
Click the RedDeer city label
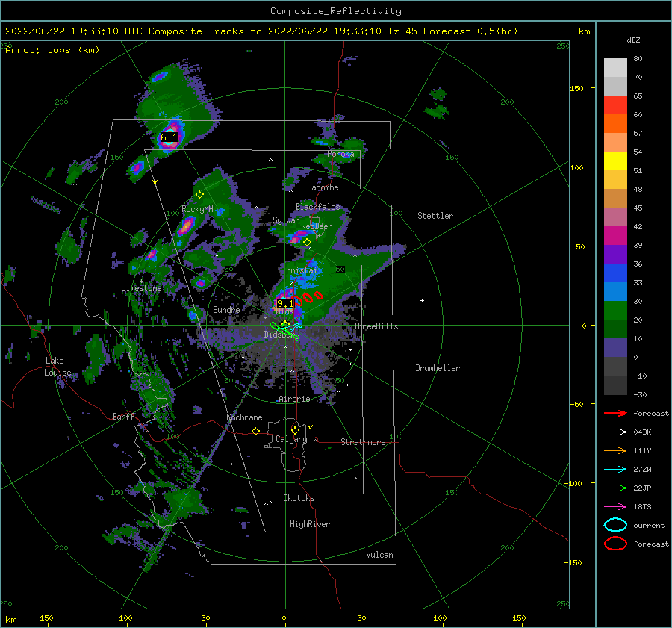[317, 226]
